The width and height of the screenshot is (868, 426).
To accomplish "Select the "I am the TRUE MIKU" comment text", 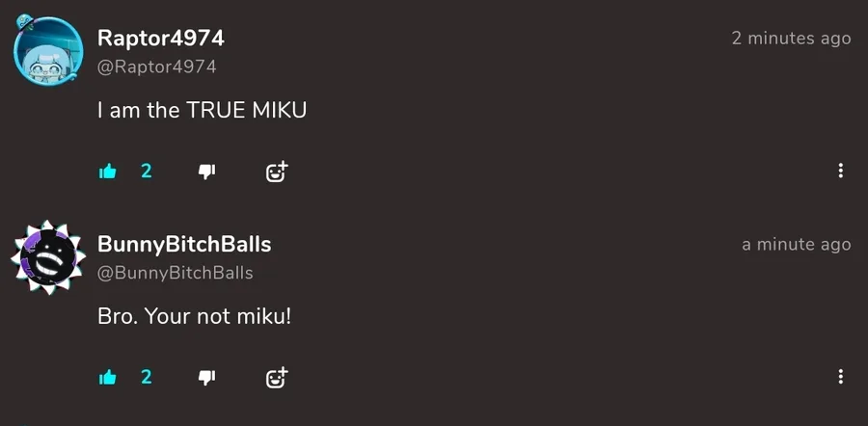I will click(x=202, y=111).
